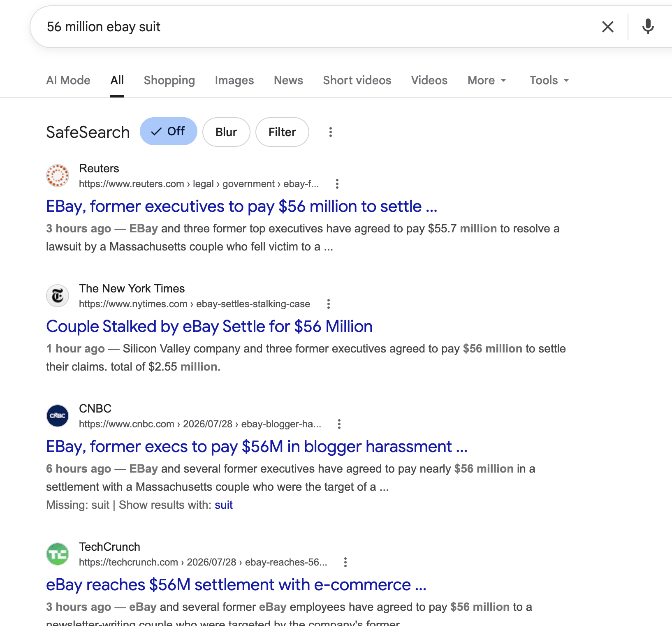Click the Reuters favicon logo

[x=58, y=176]
